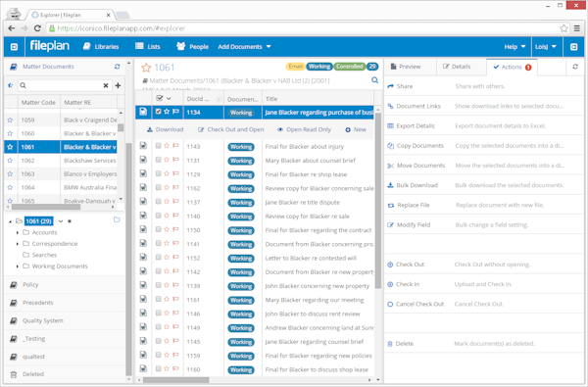
Task: Open the Precedents library
Action: 37,303
